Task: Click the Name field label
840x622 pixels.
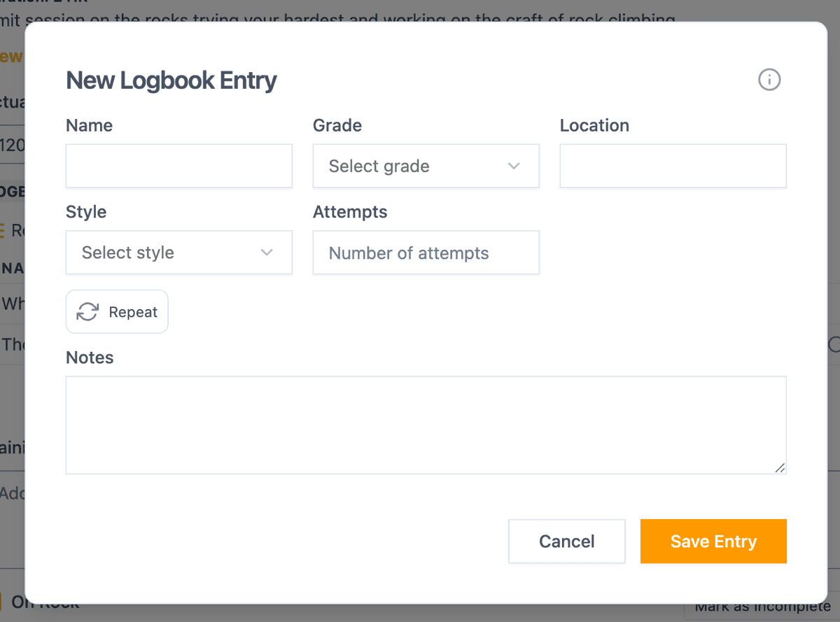Action: pyautogui.click(x=89, y=125)
